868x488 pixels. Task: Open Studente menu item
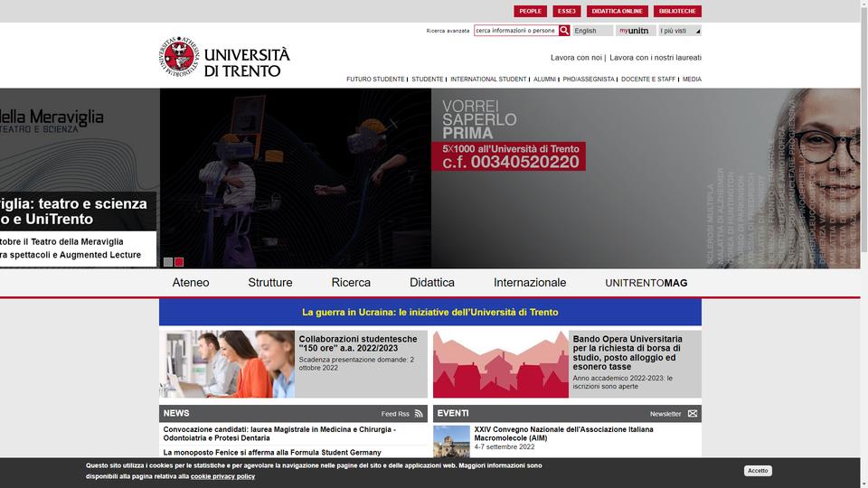(x=428, y=80)
